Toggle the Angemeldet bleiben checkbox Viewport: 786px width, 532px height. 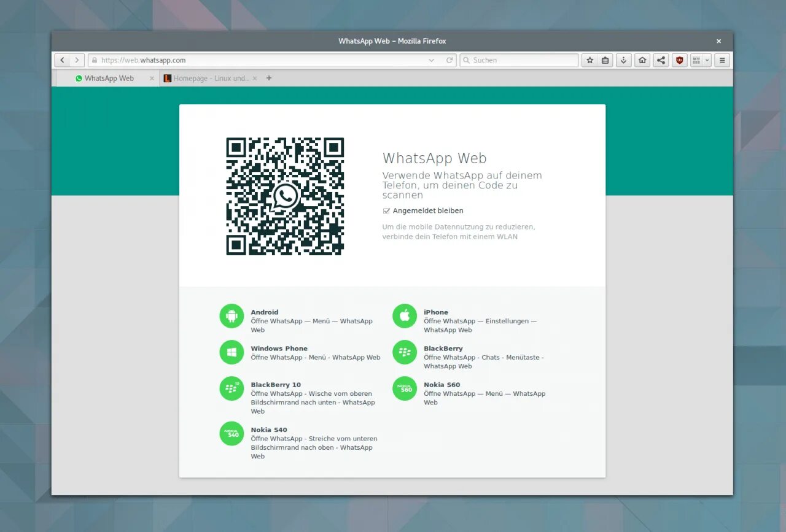tap(386, 210)
